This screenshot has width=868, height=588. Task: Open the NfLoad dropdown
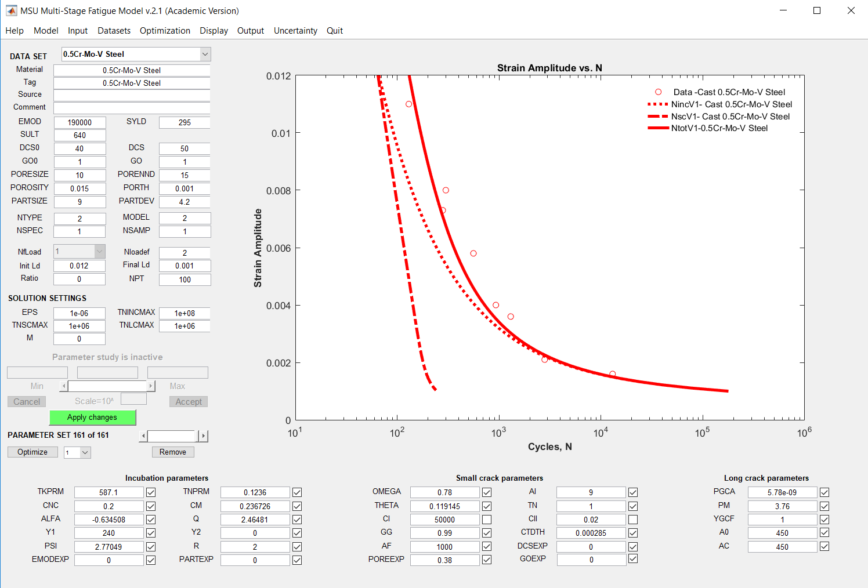tap(99, 252)
